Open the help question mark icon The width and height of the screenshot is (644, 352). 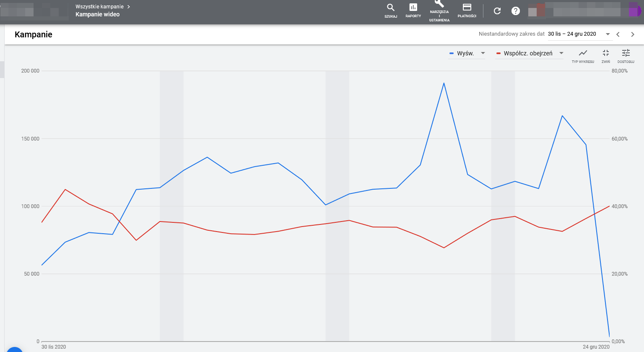click(516, 11)
